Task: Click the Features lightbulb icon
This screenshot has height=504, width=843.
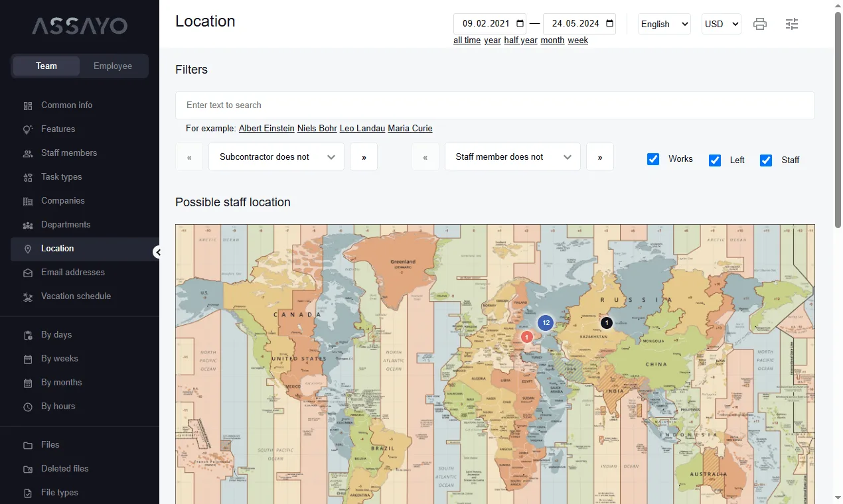Action: (28, 129)
